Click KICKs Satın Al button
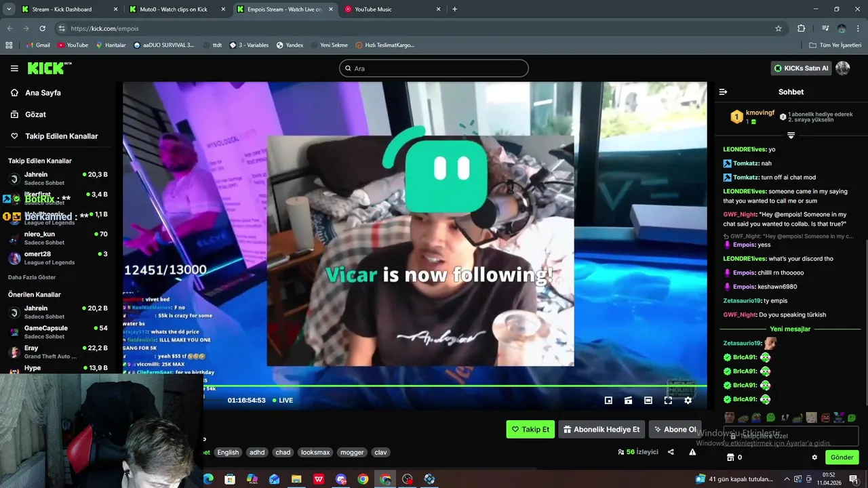 coord(801,68)
